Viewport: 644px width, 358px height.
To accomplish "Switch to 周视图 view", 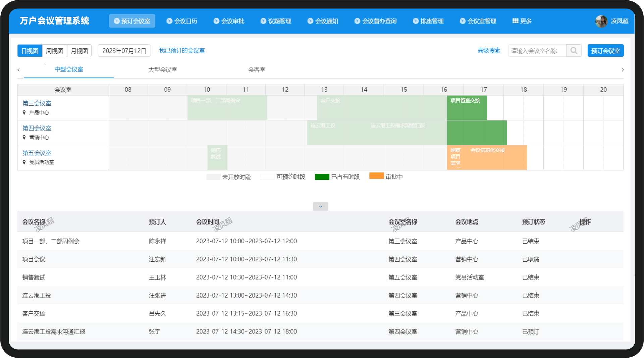I will coord(54,51).
